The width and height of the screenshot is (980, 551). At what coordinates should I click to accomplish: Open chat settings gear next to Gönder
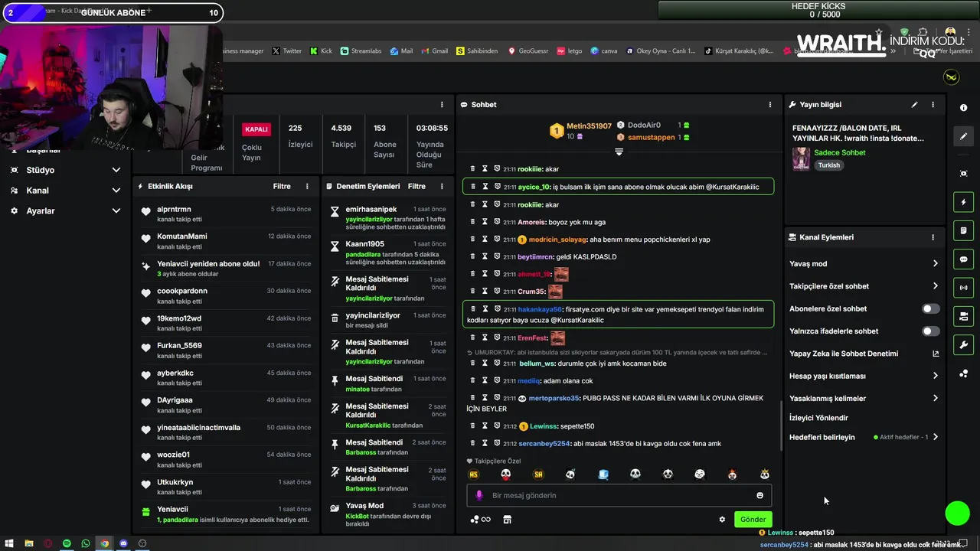tap(722, 520)
